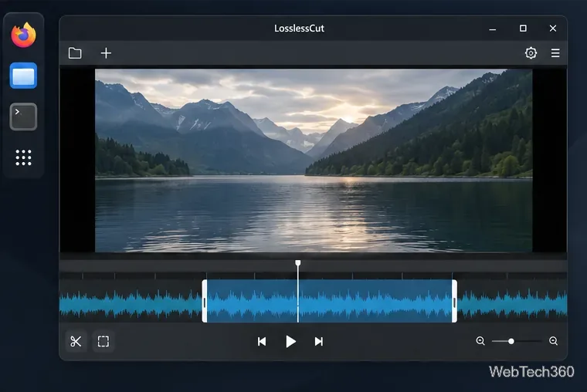Skip to next segment
587x392 pixels.
point(318,342)
